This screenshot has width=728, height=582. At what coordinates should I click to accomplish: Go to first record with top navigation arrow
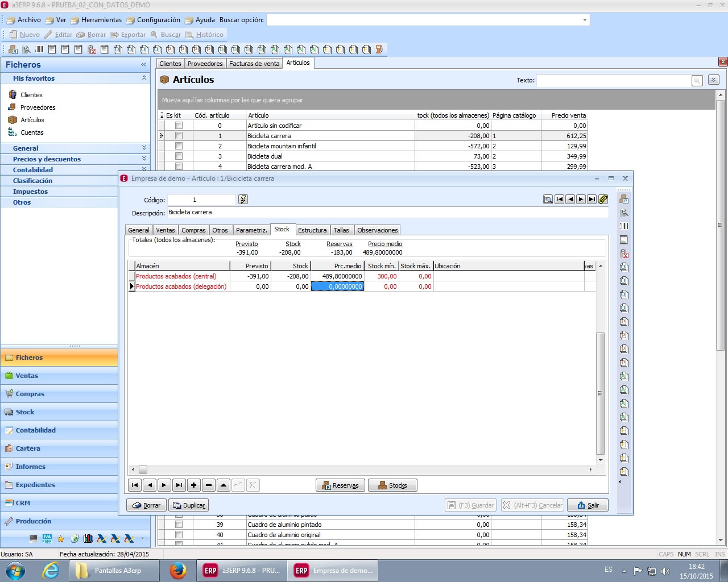point(559,199)
